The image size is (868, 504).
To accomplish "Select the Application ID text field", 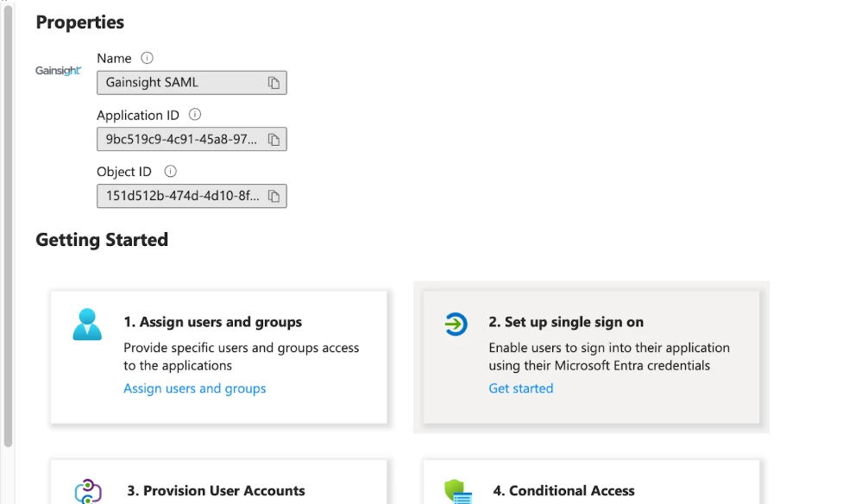I will (192, 140).
